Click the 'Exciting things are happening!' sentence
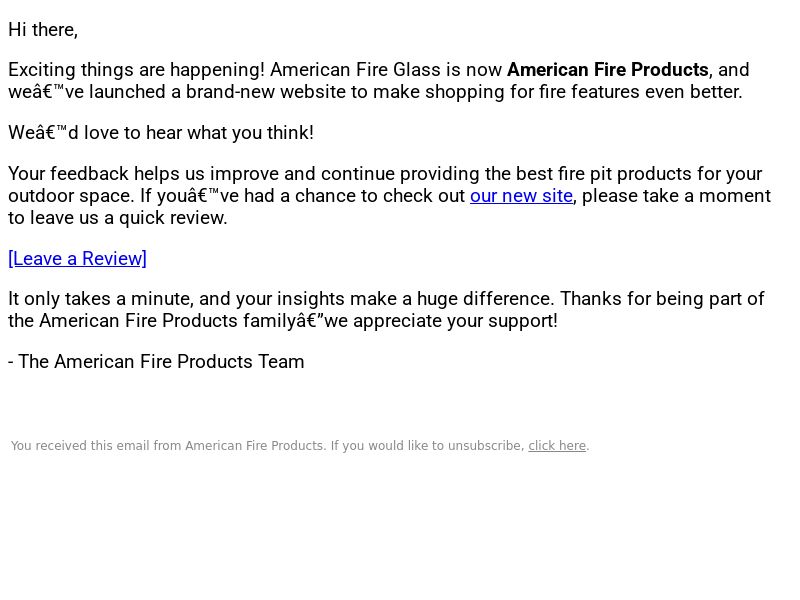Screen dimensions: 800x600 pyautogui.click(x=137, y=69)
